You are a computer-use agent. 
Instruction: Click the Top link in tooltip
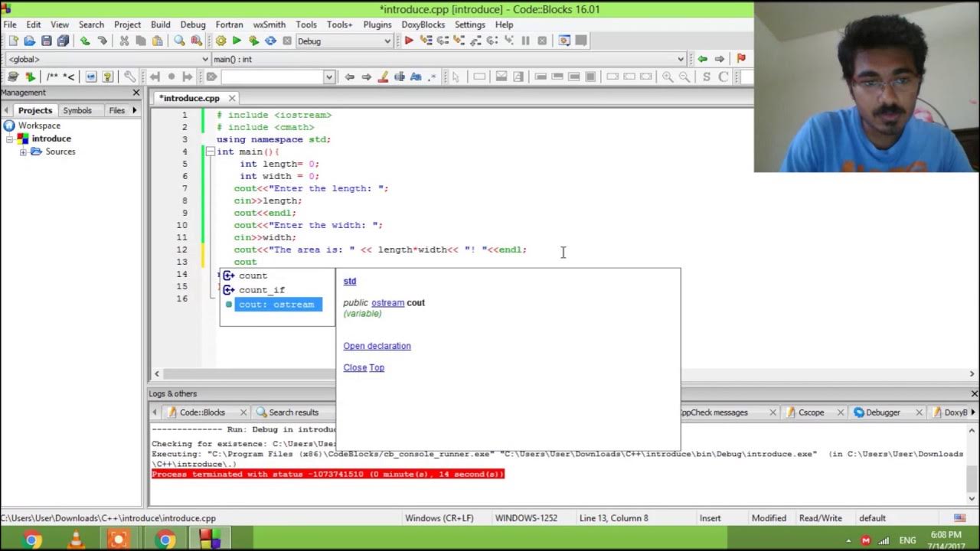click(377, 367)
